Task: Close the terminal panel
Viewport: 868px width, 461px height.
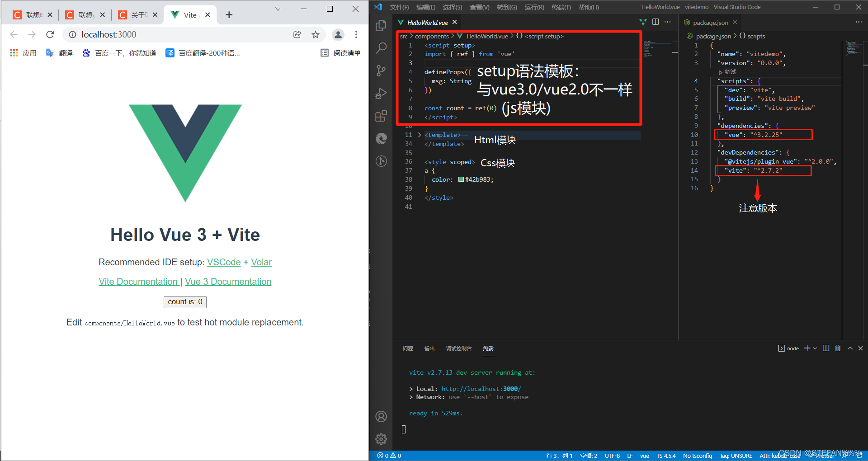Action: tap(860, 348)
